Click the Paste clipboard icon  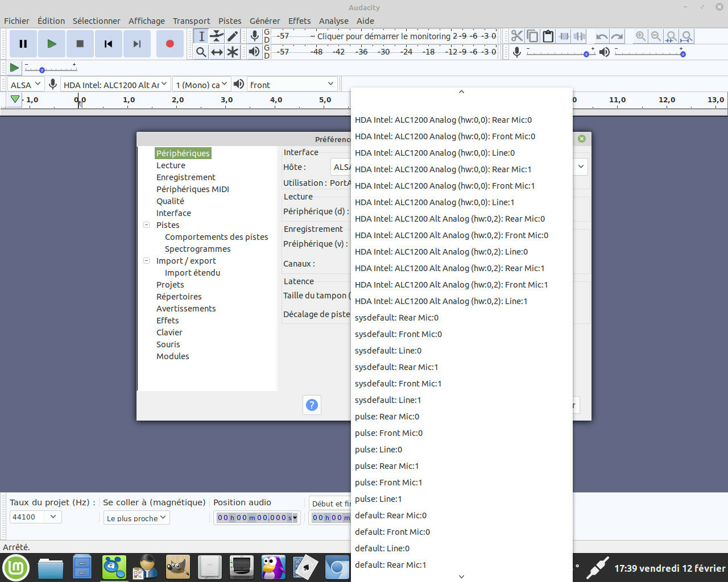tap(548, 36)
